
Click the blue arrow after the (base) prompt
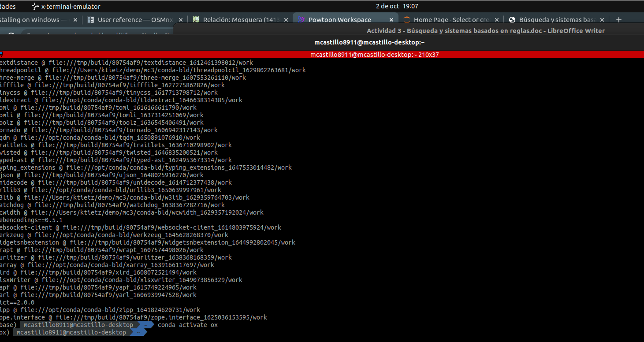point(145,324)
